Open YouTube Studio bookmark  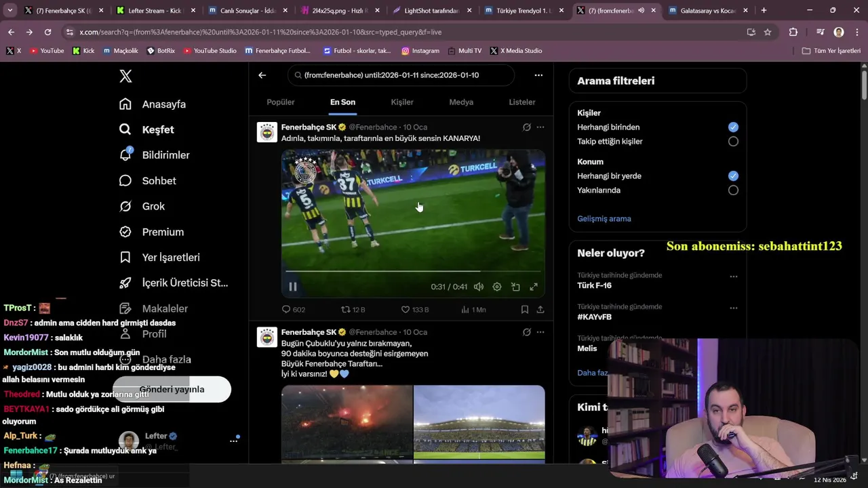tap(210, 51)
